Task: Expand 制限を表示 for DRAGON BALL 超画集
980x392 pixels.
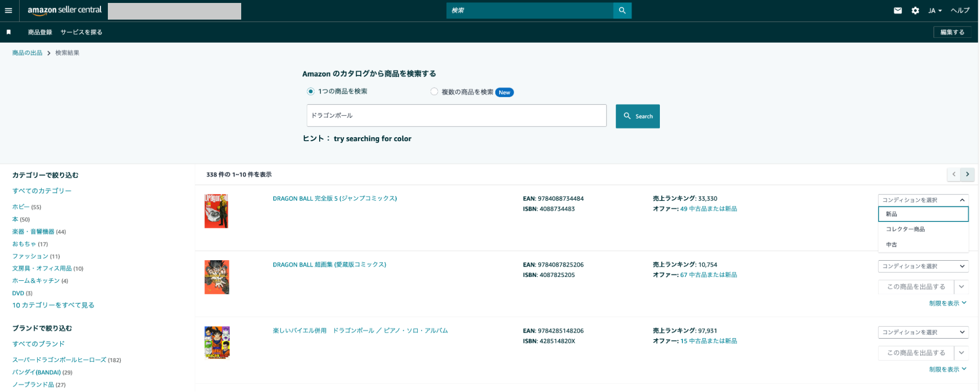Action: click(x=948, y=303)
